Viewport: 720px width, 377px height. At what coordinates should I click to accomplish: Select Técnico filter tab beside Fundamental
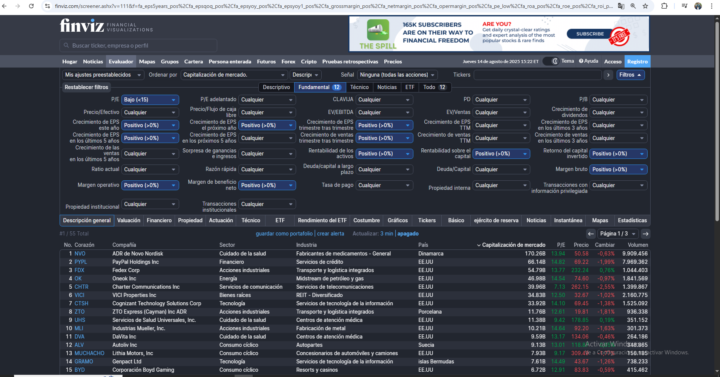[359, 87]
